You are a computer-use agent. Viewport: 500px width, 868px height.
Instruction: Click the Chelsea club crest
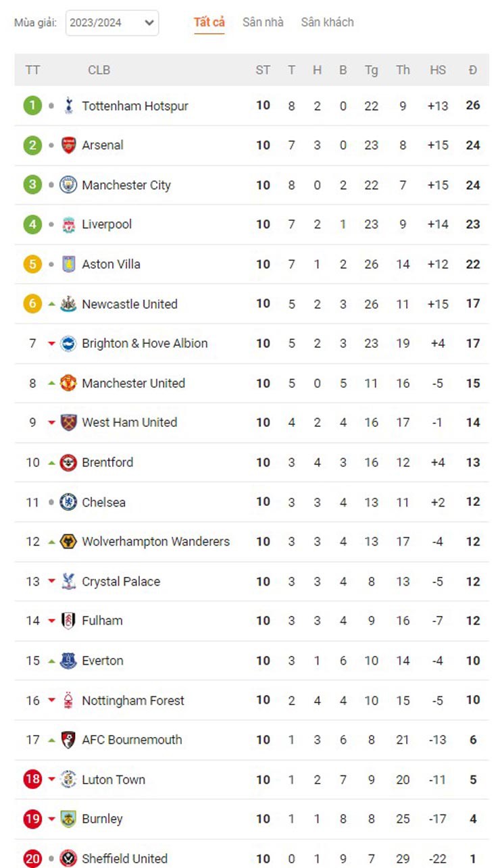[68, 502]
